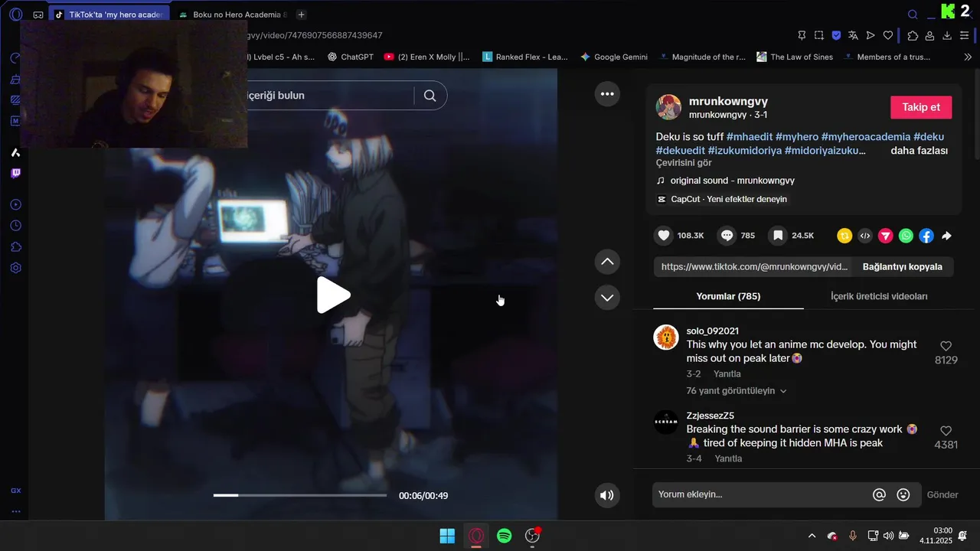Open comments via the speech bubble icon
This screenshot has width=980, height=551.
[x=727, y=236]
